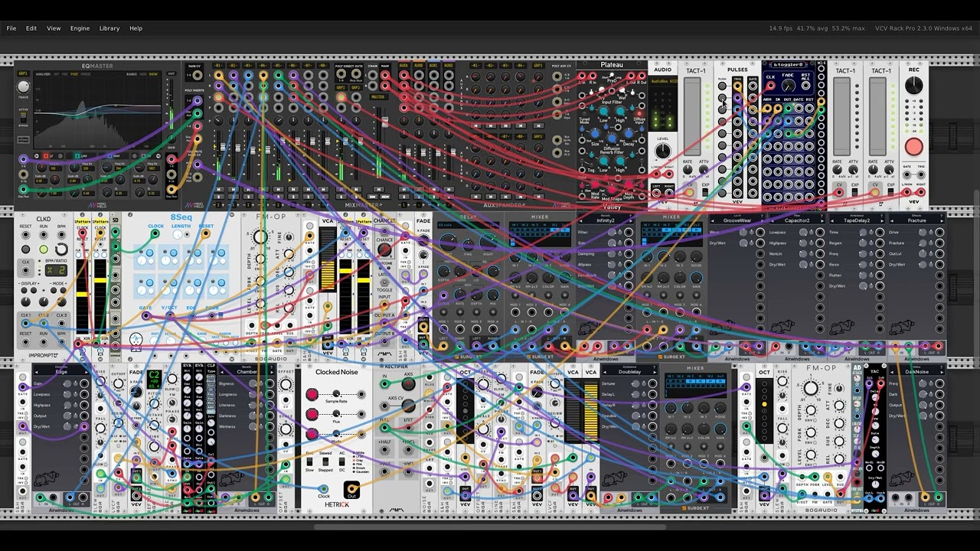Open the View menu
Image resolution: width=980 pixels, height=551 pixels.
54,28
